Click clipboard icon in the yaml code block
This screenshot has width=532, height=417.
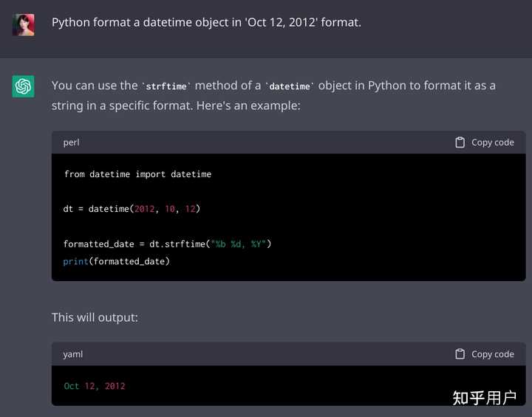460,354
